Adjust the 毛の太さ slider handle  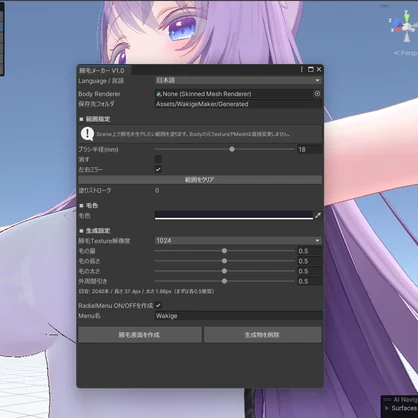pyautogui.click(x=224, y=271)
